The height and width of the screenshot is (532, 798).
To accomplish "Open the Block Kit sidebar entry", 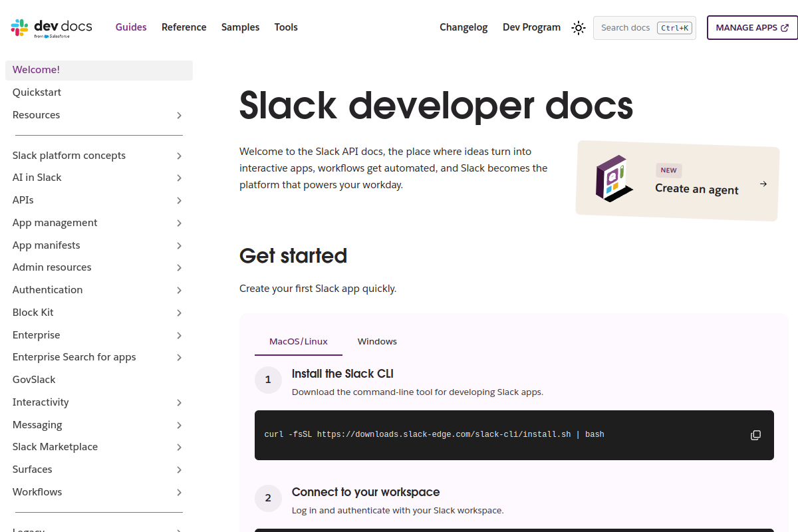I will point(33,313).
